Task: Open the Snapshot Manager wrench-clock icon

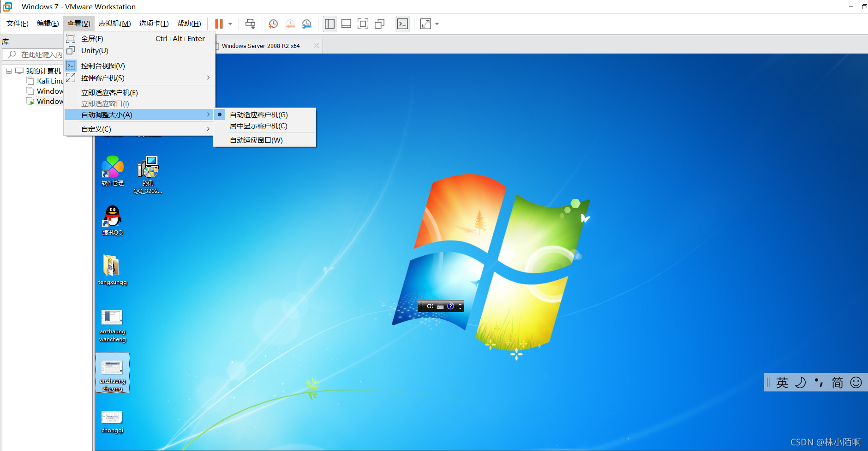Action: coord(307,24)
